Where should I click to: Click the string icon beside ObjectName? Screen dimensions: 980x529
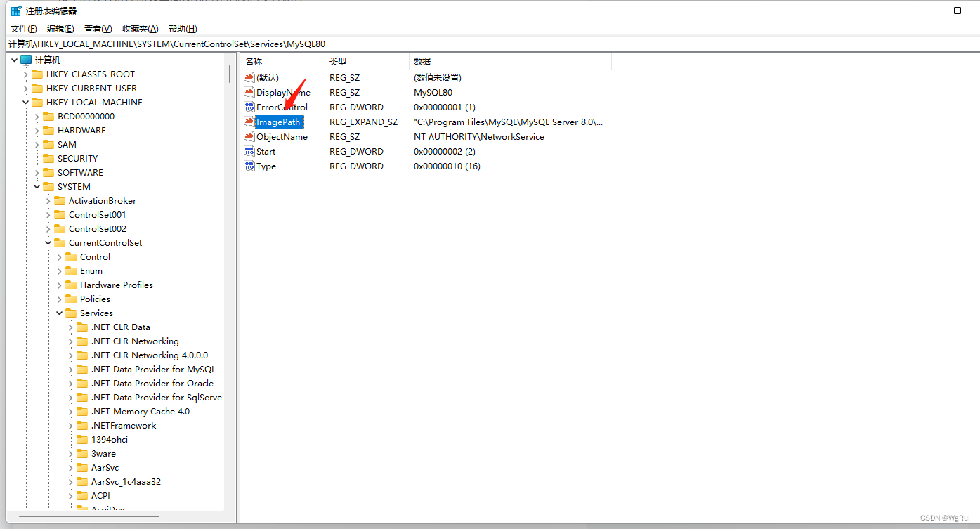click(x=249, y=136)
